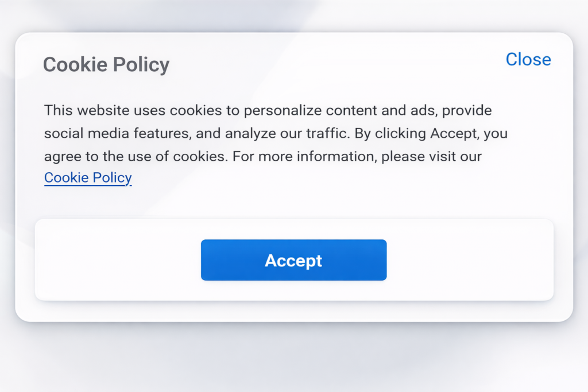The image size is (588, 392).
Task: Click the phrase "For more information"
Action: 304,156
